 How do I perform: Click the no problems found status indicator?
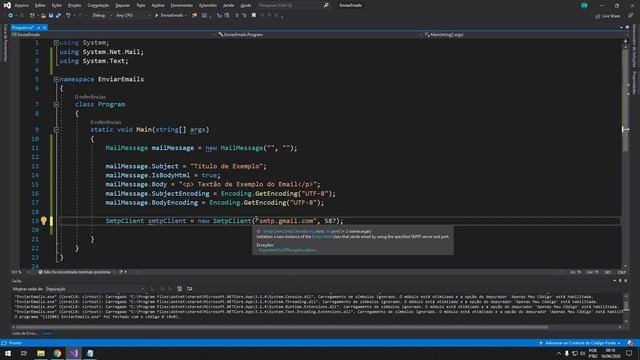(x=74, y=272)
